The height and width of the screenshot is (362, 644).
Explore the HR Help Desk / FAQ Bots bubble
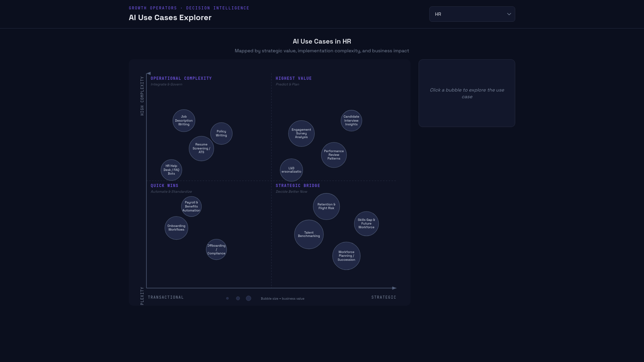coord(171,170)
